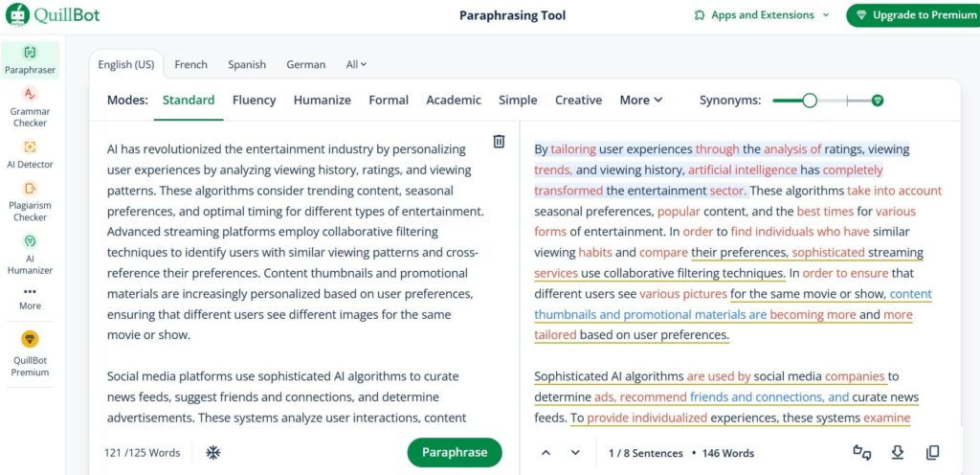Open the AI Detector tool
Screen dimensions: 980x475
tap(30, 154)
